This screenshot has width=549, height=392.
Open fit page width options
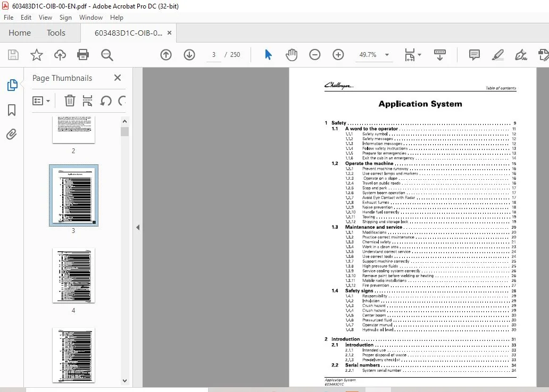point(412,55)
